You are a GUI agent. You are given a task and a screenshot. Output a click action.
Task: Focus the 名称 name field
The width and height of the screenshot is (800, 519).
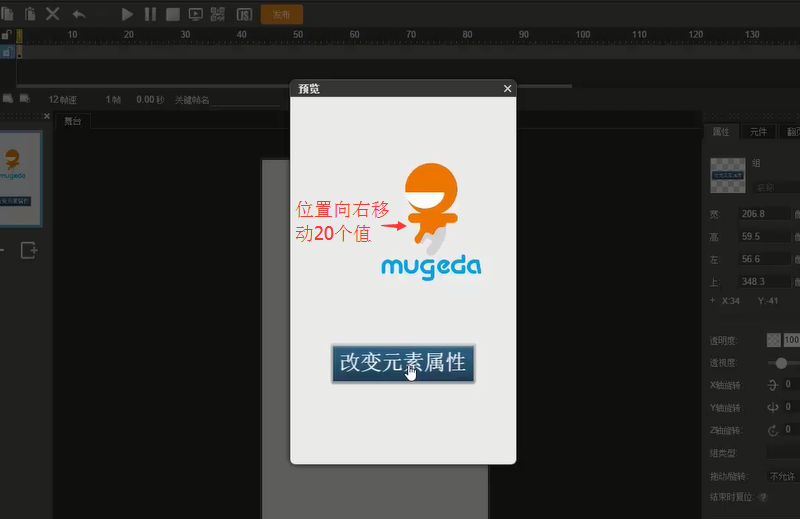[x=776, y=187]
